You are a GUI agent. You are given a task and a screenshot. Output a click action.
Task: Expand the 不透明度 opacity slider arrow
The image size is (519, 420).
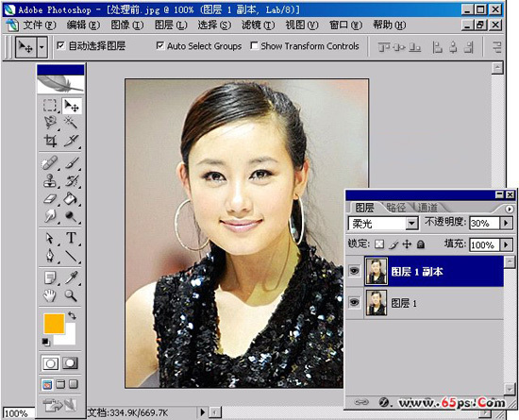(x=506, y=223)
